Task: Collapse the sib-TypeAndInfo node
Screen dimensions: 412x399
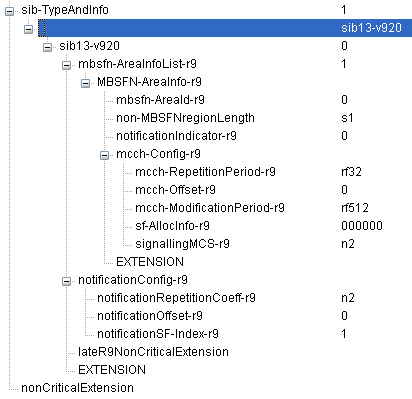Action: click(x=10, y=11)
